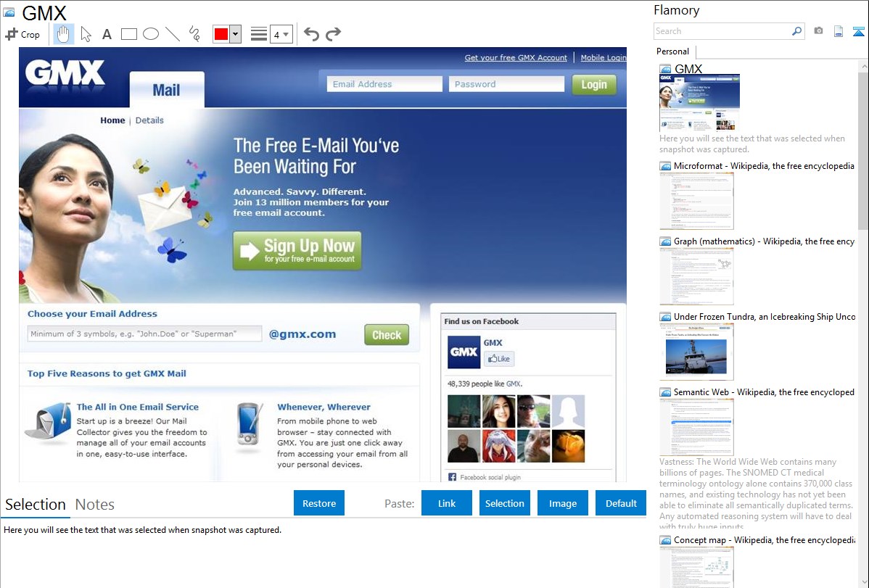Click the blue collapse icon beside search
Image resolution: width=869 pixels, height=588 pixels.
(x=858, y=31)
